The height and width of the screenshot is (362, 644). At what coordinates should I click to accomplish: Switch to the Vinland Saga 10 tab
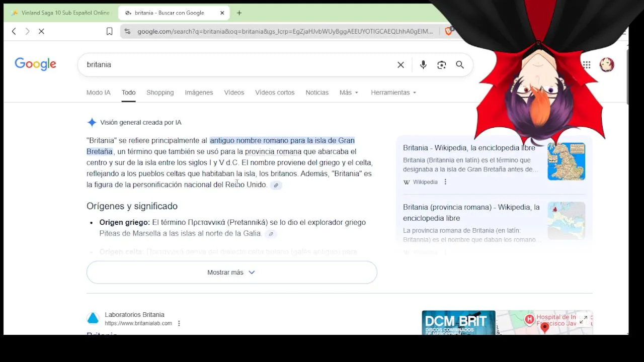coord(60,13)
